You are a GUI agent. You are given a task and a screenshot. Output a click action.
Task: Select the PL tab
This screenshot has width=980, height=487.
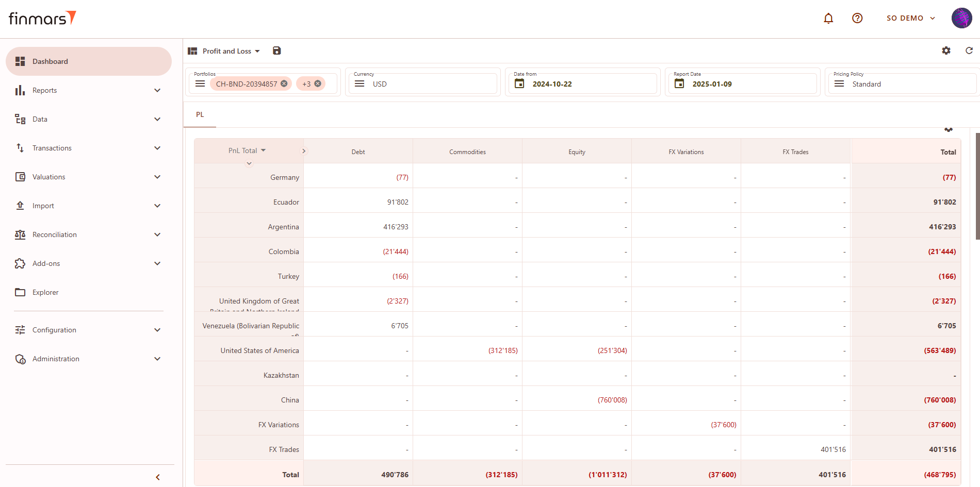tap(200, 114)
